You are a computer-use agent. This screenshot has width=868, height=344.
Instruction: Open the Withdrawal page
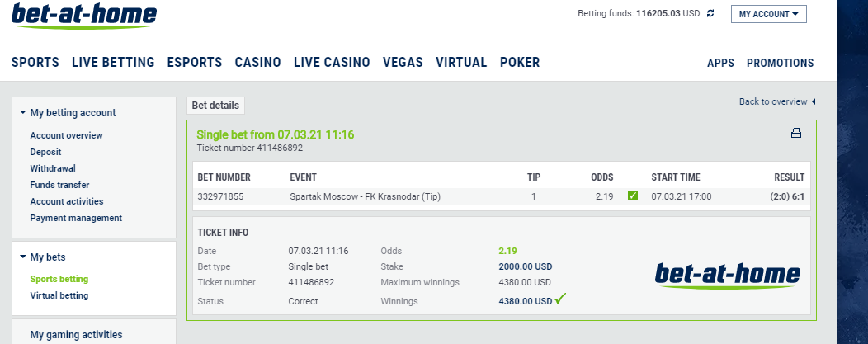pyautogui.click(x=53, y=168)
